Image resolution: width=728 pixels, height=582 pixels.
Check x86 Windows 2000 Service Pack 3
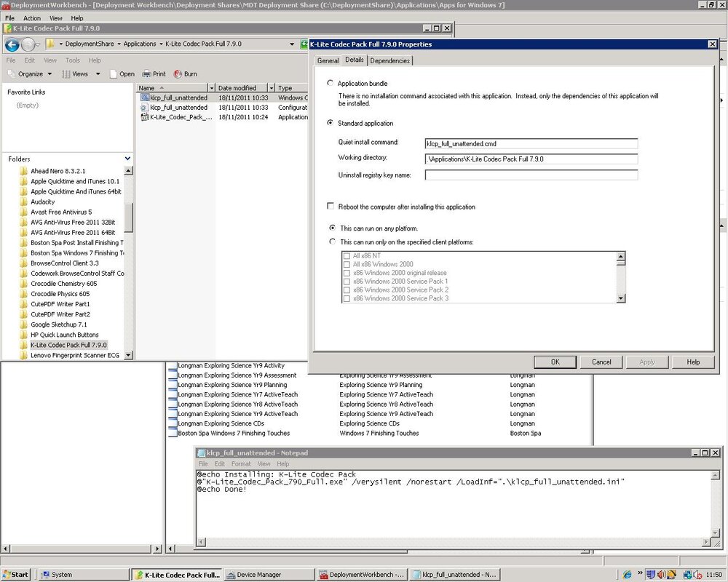(x=347, y=298)
